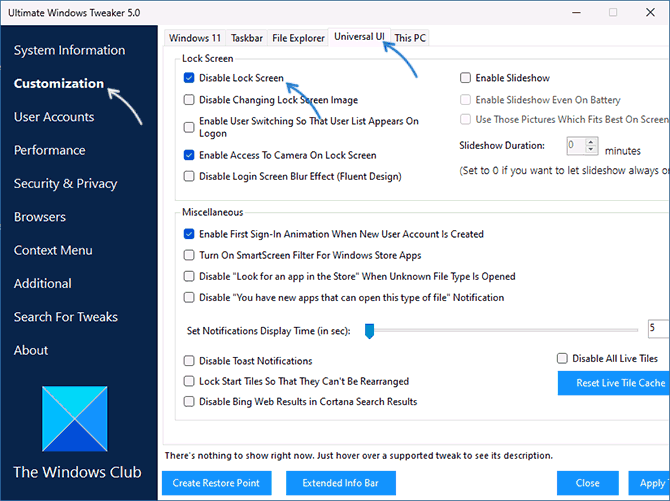Enable User Switching on Logon checkbox

point(189,127)
